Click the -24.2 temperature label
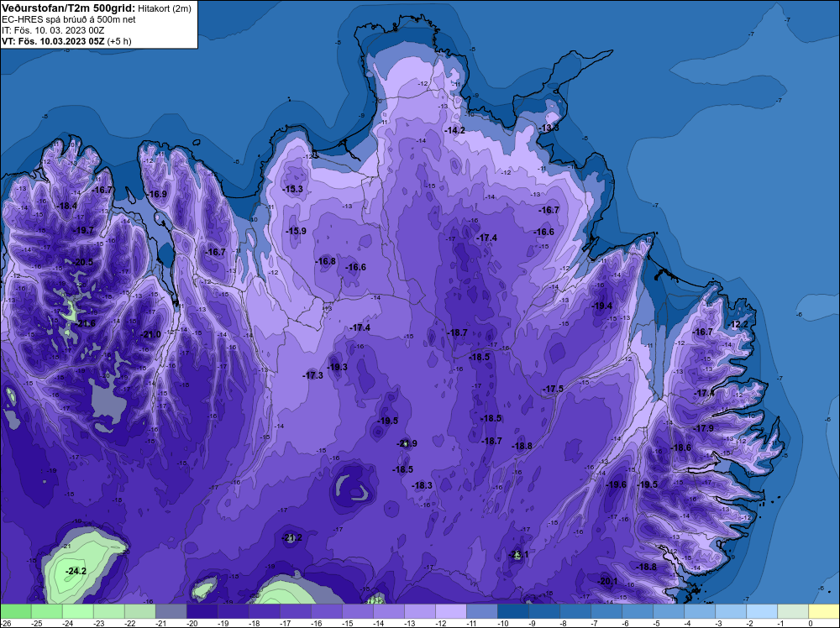The height and width of the screenshot is (628, 840). [x=76, y=572]
